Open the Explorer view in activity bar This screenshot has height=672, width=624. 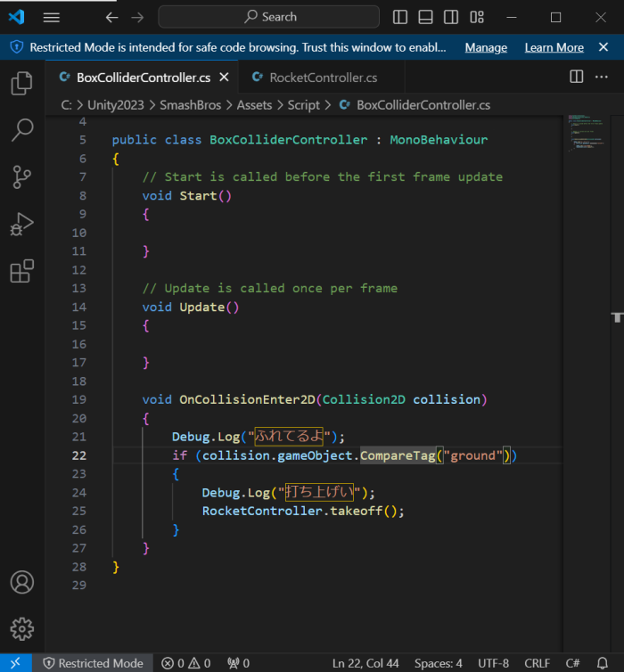click(21, 84)
